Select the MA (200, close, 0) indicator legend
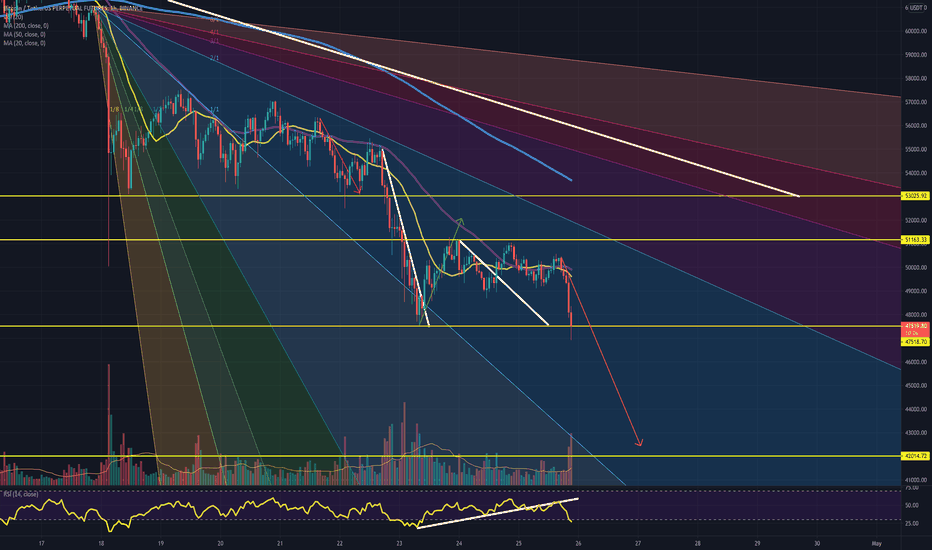Screen dimensions: 932x550 pyautogui.click(x=26, y=26)
